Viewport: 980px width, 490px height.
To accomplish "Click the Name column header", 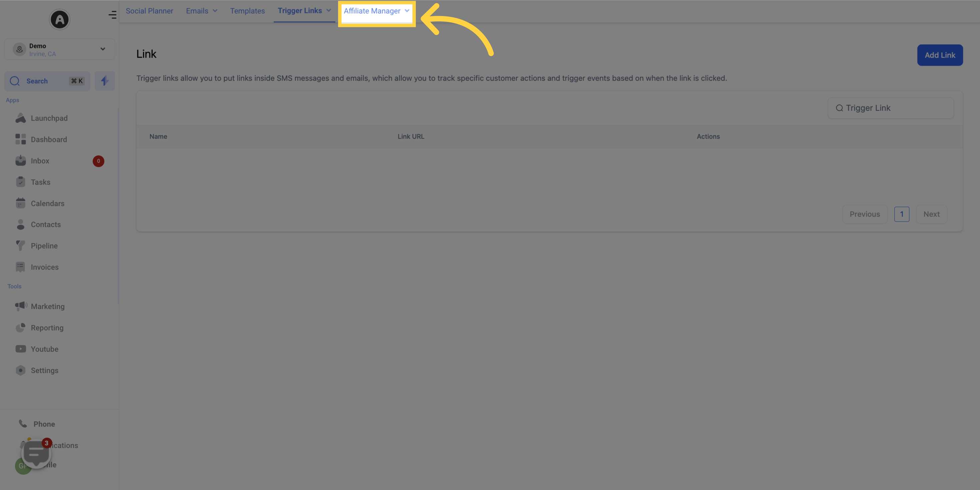I will coord(158,136).
